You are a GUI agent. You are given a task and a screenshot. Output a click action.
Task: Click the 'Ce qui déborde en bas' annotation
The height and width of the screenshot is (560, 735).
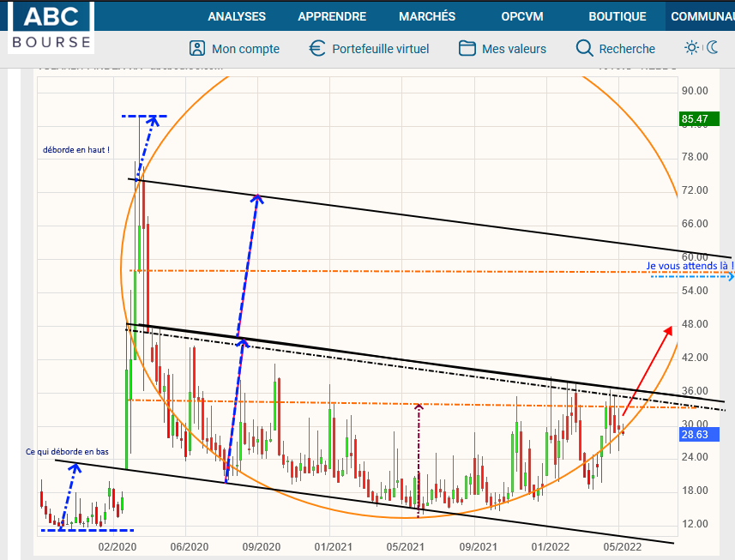[x=67, y=452]
